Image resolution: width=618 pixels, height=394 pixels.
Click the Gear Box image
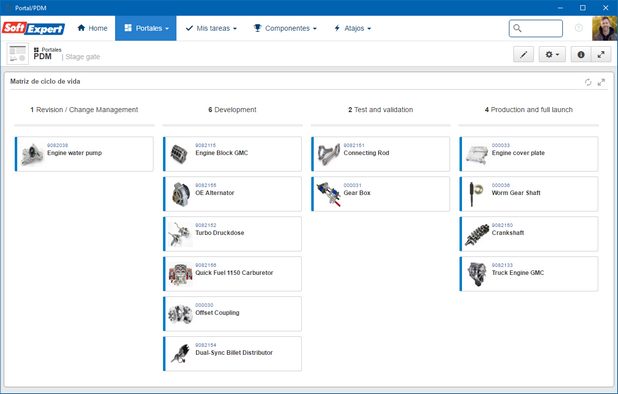[x=329, y=194]
